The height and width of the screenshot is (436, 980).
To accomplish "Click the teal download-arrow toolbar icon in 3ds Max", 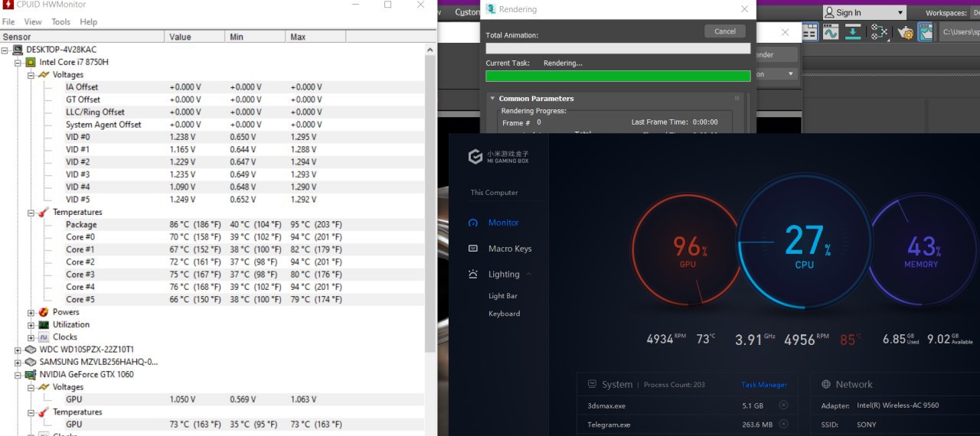I will 853,32.
